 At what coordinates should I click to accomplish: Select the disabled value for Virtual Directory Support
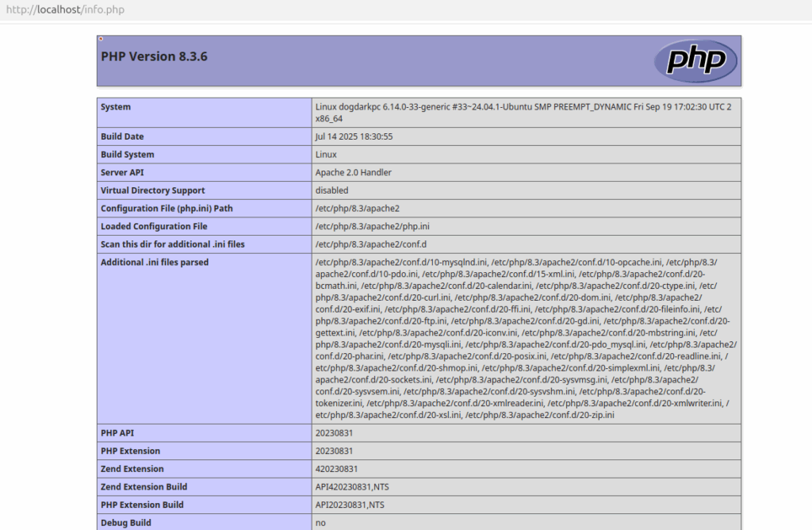click(x=331, y=190)
